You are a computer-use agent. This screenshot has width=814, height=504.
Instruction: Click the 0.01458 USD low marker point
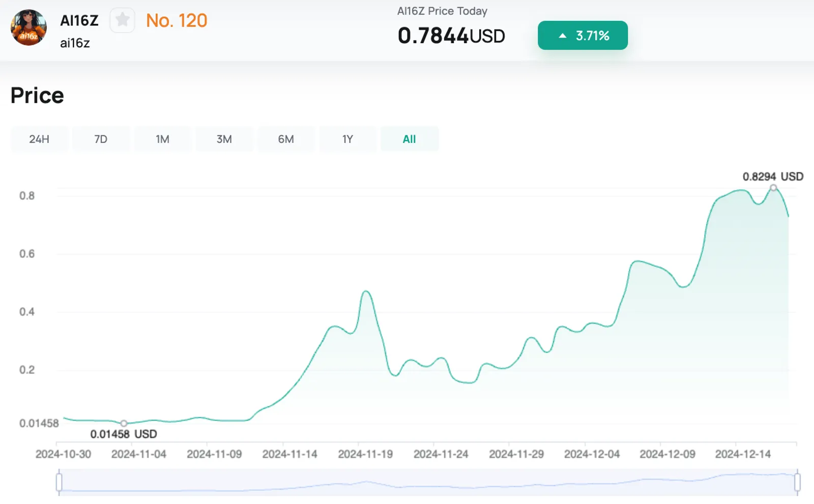(124, 423)
